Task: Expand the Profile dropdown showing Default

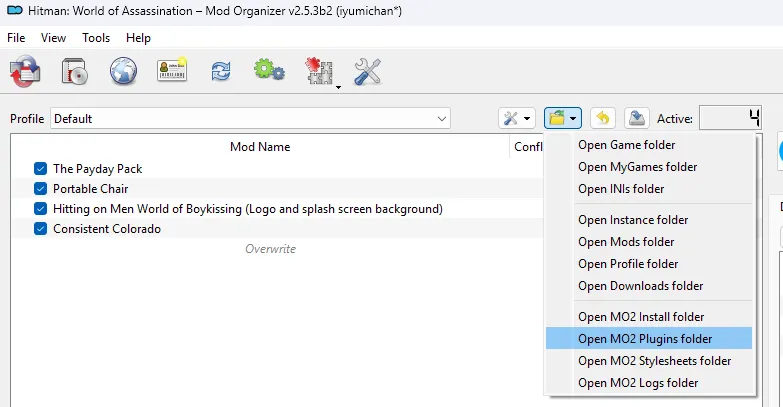Action: (x=250, y=119)
